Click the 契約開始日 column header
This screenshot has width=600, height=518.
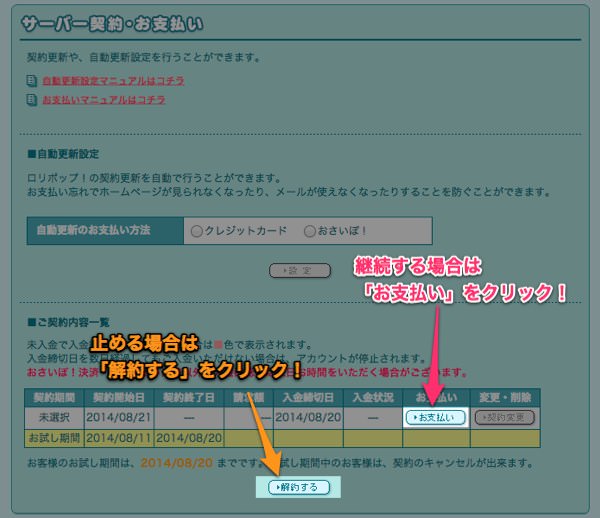pyautogui.click(x=119, y=397)
